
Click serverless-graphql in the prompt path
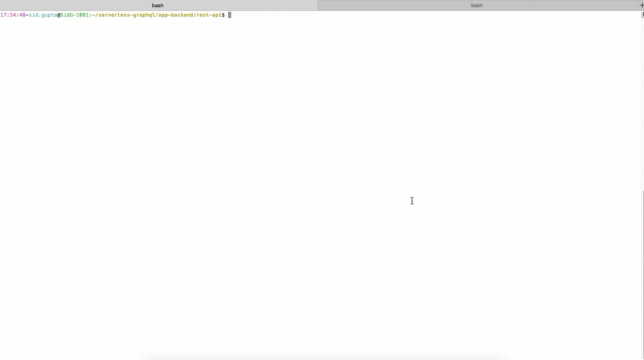(126, 15)
